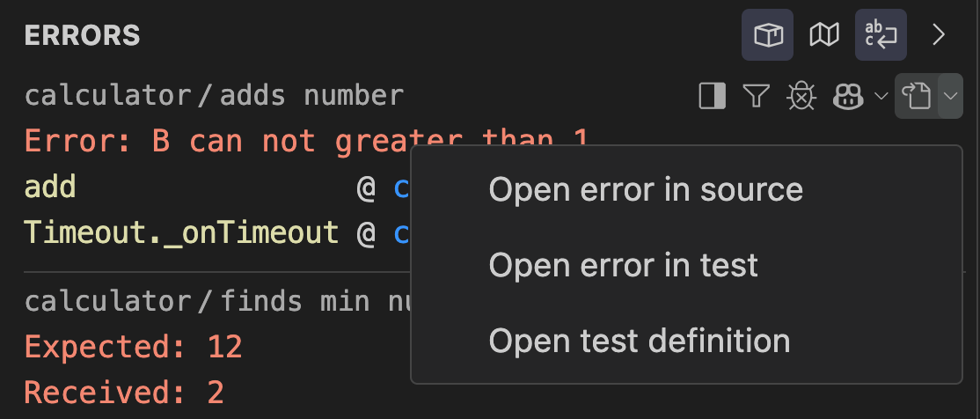Expand the small chevron beside Copilot icon
980x419 pixels.
(881, 96)
